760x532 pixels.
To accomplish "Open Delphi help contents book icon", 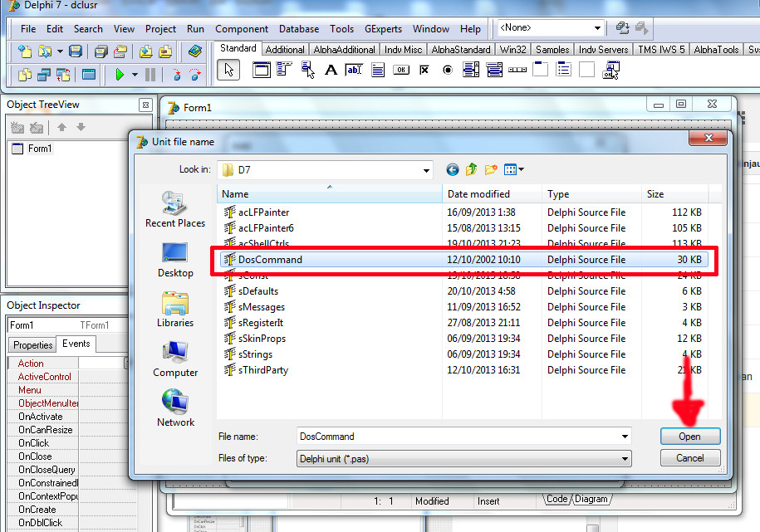I will tap(195, 51).
